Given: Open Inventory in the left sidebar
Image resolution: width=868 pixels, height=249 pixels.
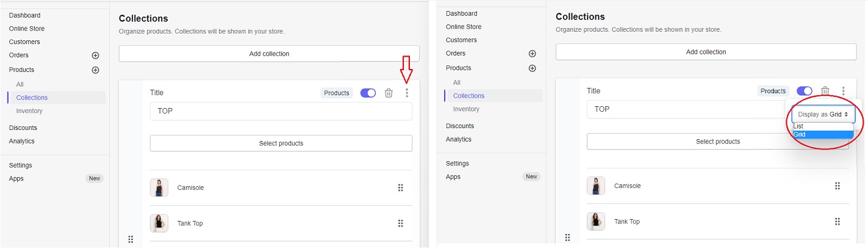Looking at the screenshot, I should coord(29,111).
